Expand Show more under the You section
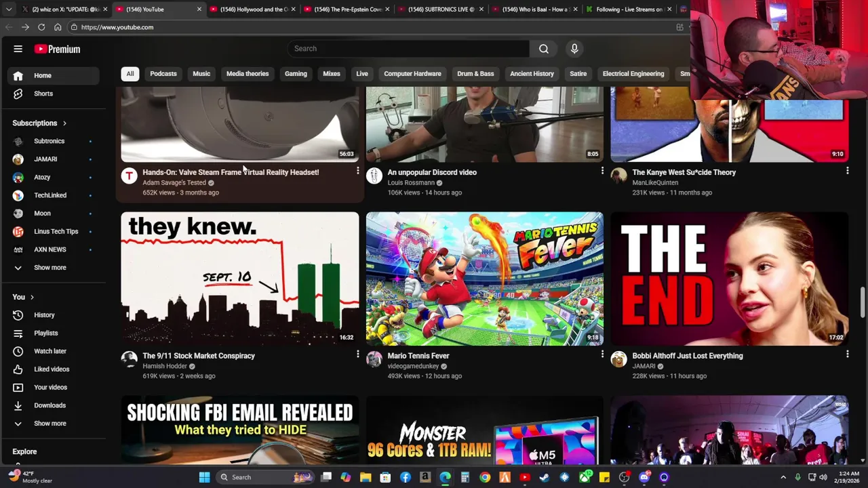 point(54,424)
